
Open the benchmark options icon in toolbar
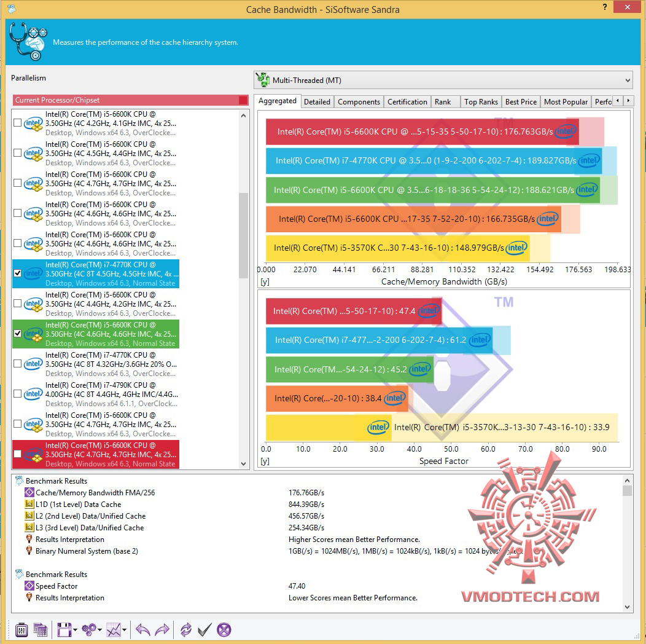[x=21, y=630]
